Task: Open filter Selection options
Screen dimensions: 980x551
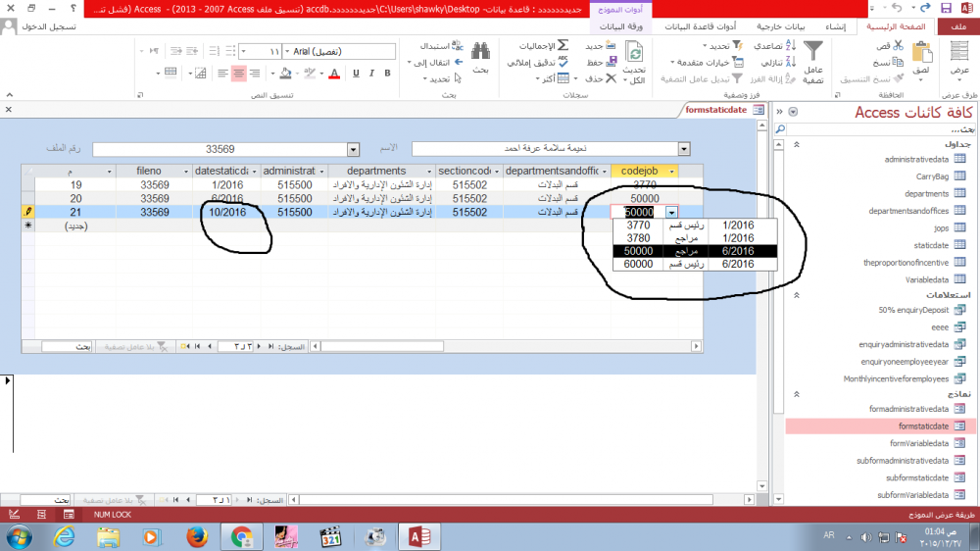Action: pyautogui.click(x=722, y=45)
